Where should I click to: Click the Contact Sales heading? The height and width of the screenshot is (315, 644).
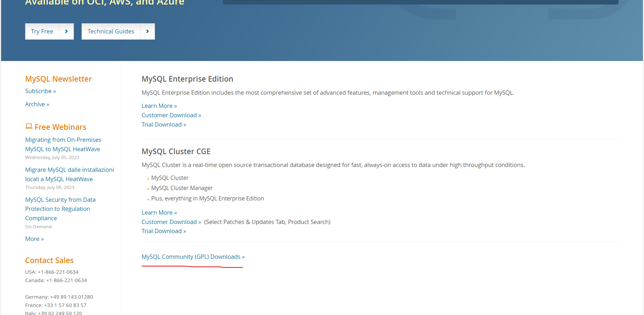click(49, 260)
